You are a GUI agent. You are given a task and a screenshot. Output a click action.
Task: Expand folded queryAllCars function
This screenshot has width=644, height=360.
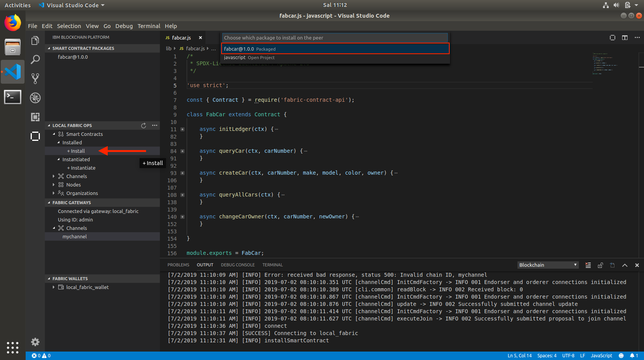pos(182,195)
